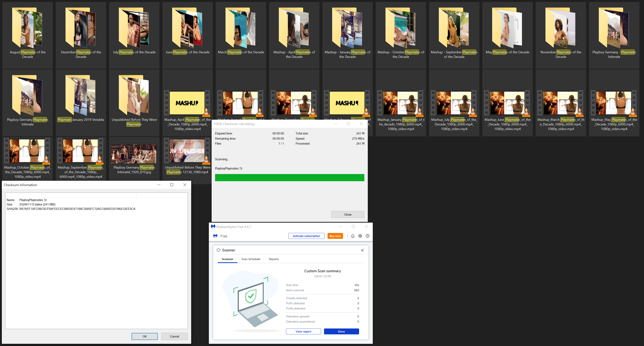Open Malwarebytes settings gear
This screenshot has width=644, height=346.
[x=360, y=236]
